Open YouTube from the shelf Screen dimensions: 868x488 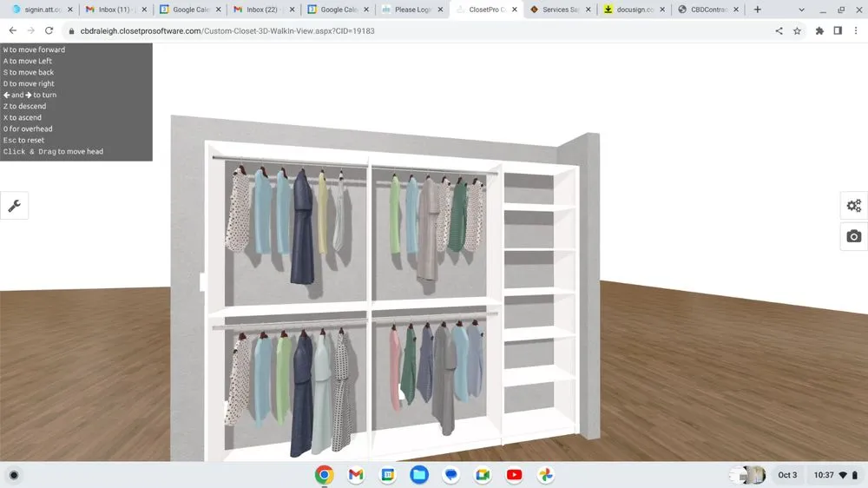tap(514, 475)
